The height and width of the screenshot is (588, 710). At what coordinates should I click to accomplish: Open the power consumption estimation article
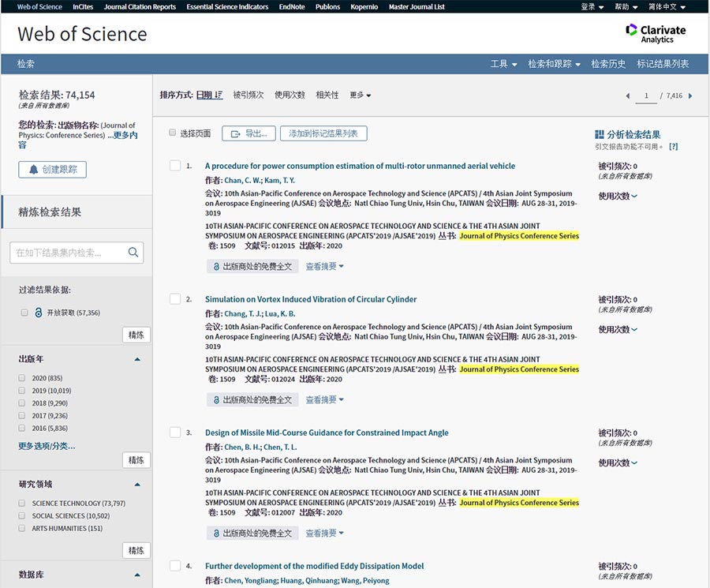[360, 166]
